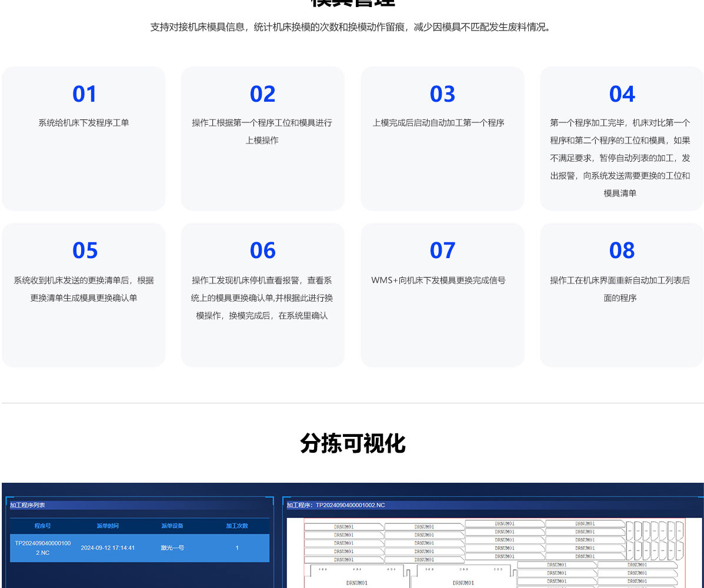Click the "分拣可视化" section heading
Screen dimensions: 704x588
(352, 443)
